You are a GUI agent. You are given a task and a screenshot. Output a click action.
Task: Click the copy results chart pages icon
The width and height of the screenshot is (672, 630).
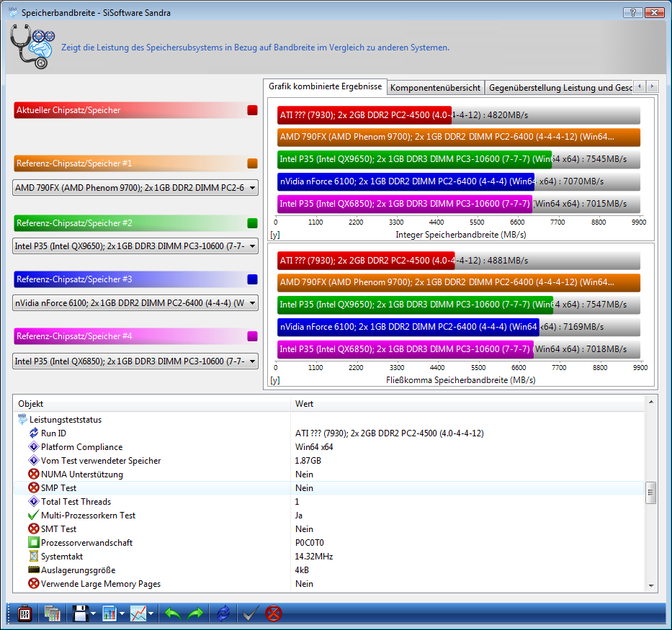click(52, 613)
